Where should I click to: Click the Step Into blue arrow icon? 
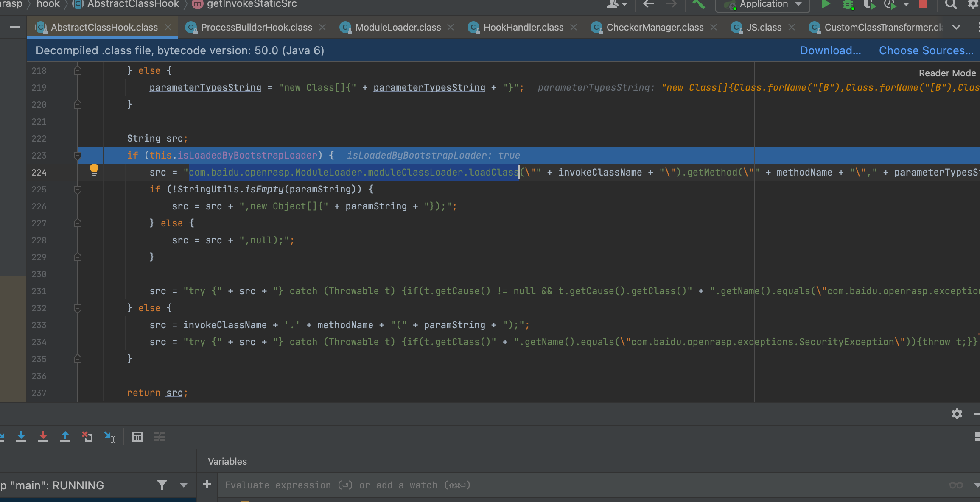[21, 436]
